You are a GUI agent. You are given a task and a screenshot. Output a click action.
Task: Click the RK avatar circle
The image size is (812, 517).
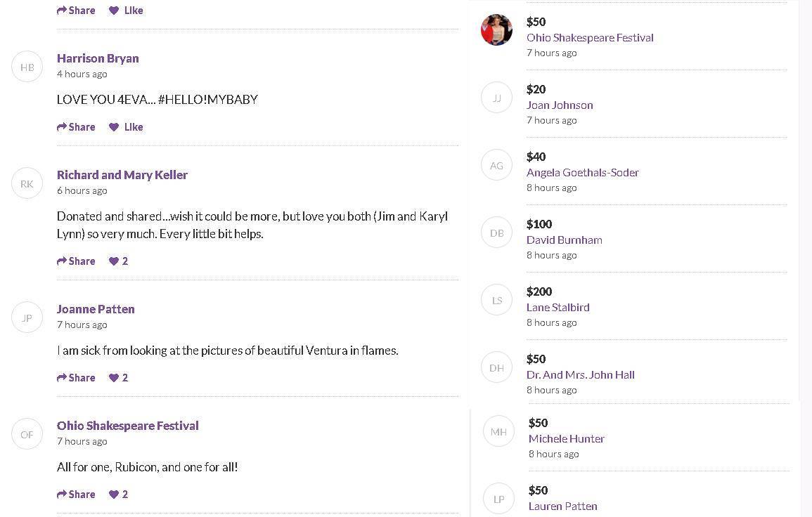pyautogui.click(x=27, y=183)
